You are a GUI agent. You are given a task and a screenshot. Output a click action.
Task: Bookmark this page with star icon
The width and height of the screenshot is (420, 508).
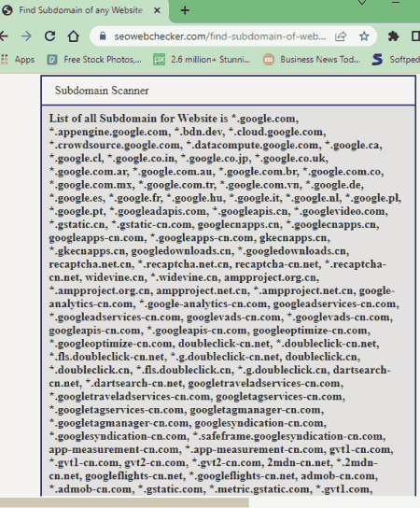click(x=364, y=36)
